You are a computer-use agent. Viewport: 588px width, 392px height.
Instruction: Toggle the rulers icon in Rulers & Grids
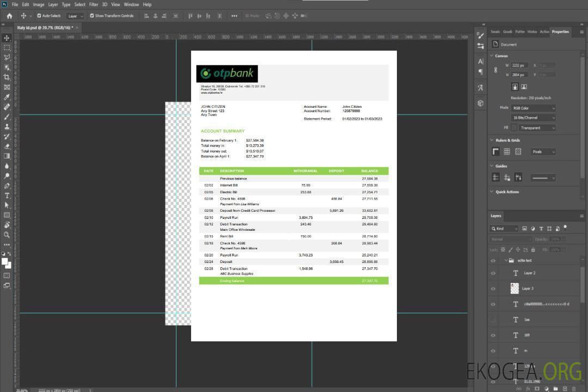point(495,151)
